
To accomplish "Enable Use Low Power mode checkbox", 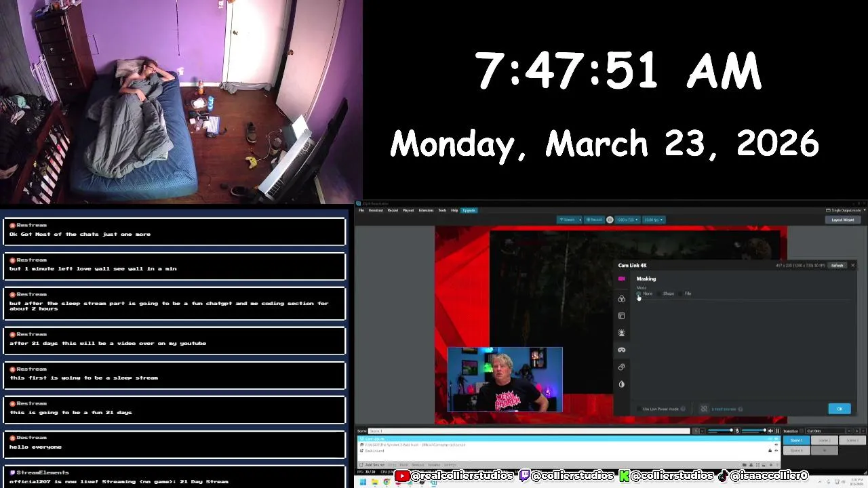I will pyautogui.click(x=639, y=409).
